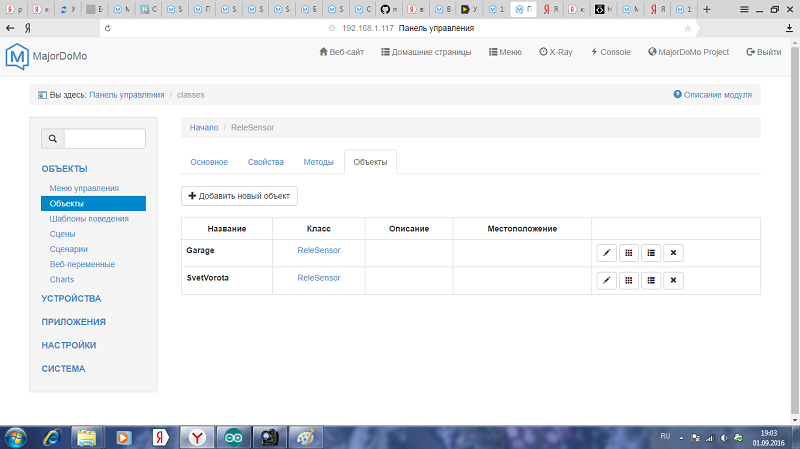Open the browser hamburger menu
800x449 pixels.
[744, 9]
